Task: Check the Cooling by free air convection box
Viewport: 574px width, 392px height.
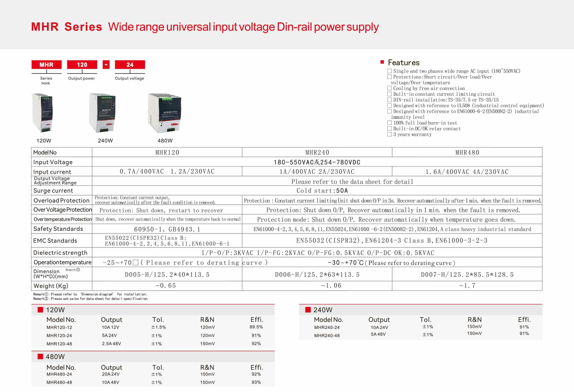Action: (x=390, y=88)
